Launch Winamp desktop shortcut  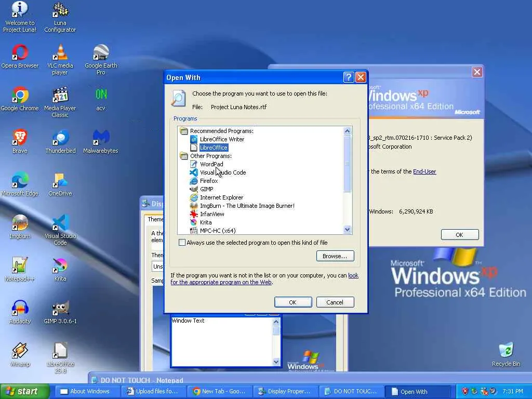click(x=20, y=355)
